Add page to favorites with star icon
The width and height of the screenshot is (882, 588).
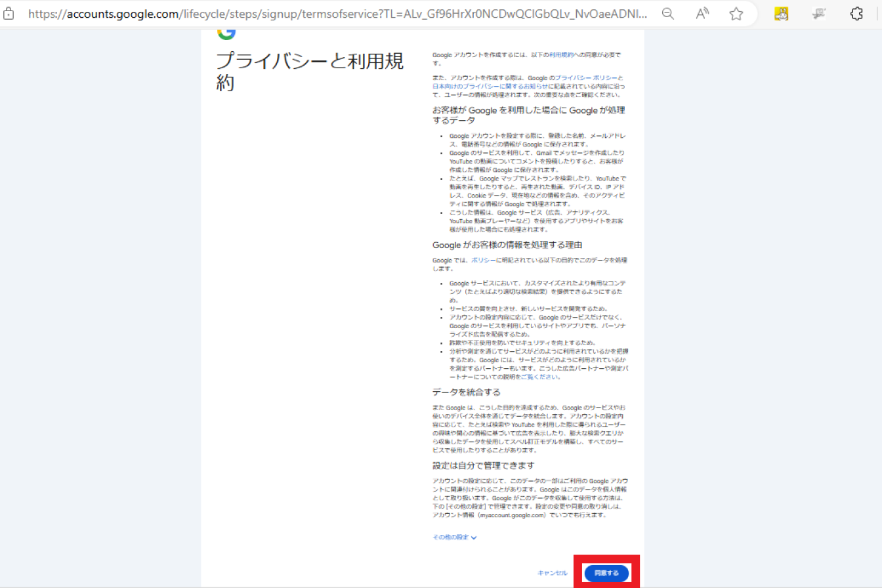(x=736, y=14)
